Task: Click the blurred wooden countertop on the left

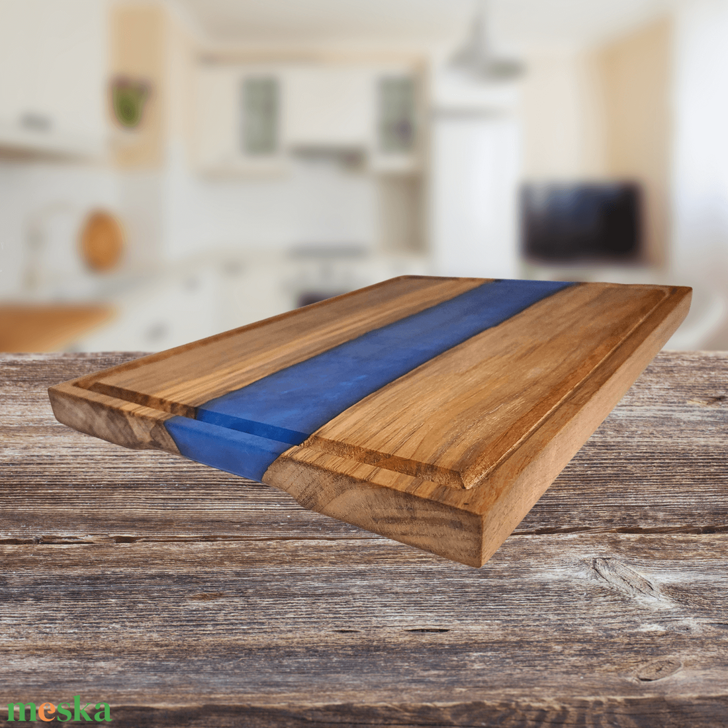Action: (x=46, y=324)
